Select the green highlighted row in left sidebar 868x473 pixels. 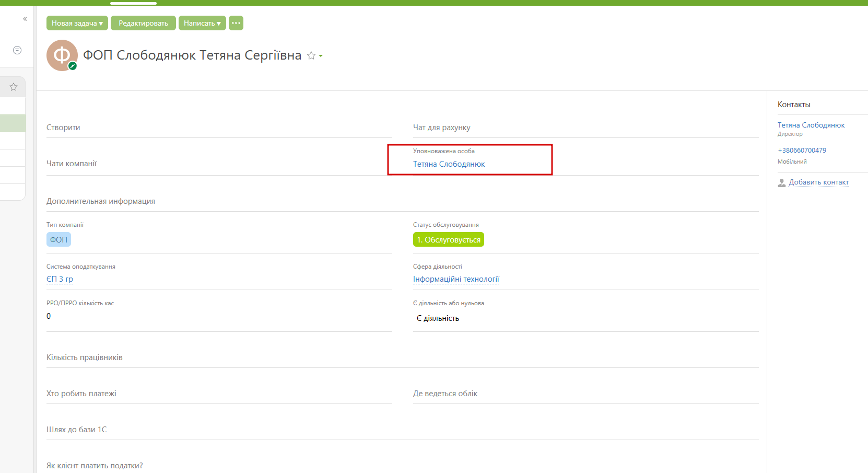[x=13, y=123]
